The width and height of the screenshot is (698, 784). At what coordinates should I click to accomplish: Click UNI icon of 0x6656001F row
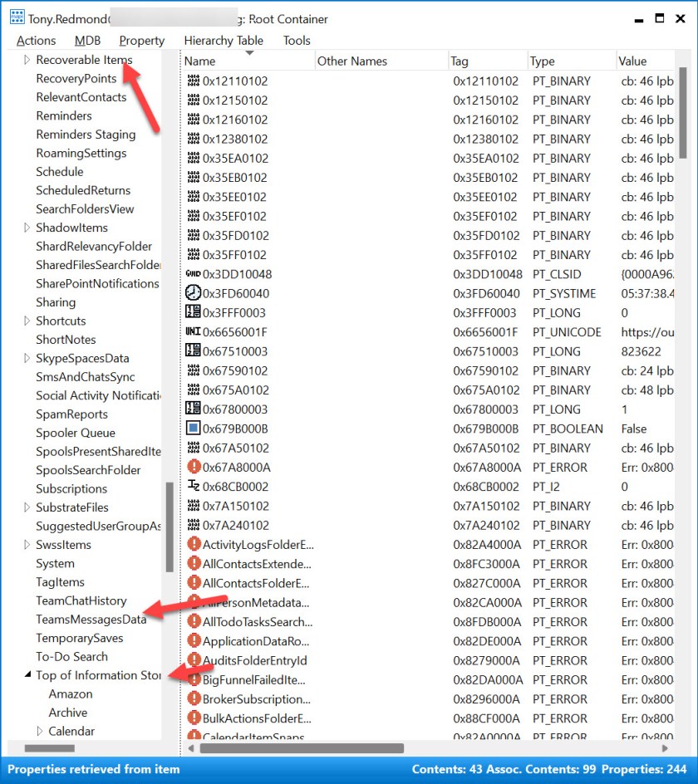tap(193, 331)
